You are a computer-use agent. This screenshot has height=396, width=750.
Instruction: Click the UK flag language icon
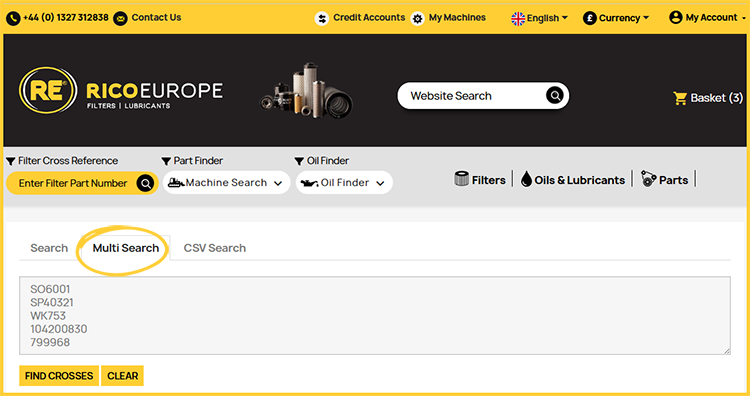[518, 19]
